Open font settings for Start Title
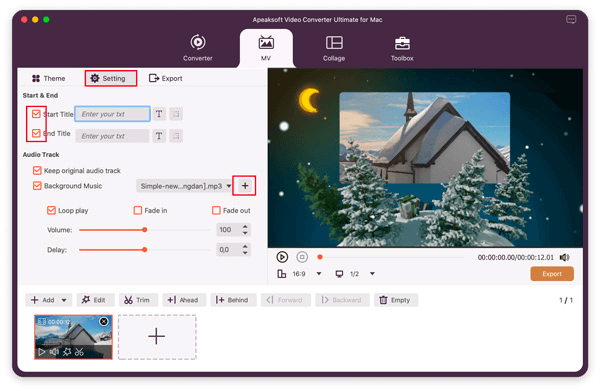This screenshot has width=600, height=391. [x=159, y=114]
